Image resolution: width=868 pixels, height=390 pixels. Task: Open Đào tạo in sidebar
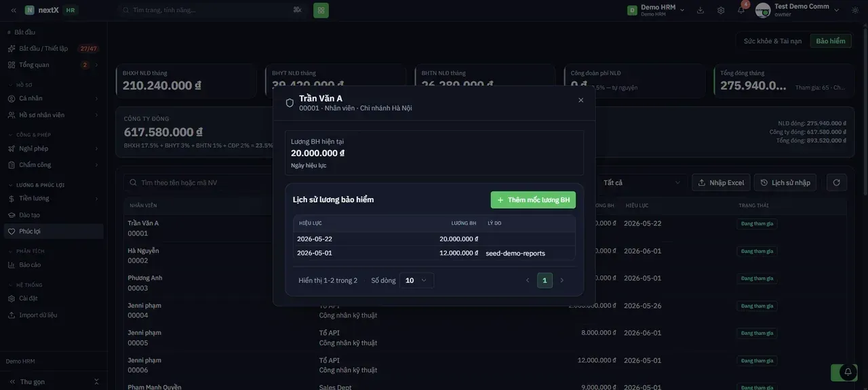53,215
